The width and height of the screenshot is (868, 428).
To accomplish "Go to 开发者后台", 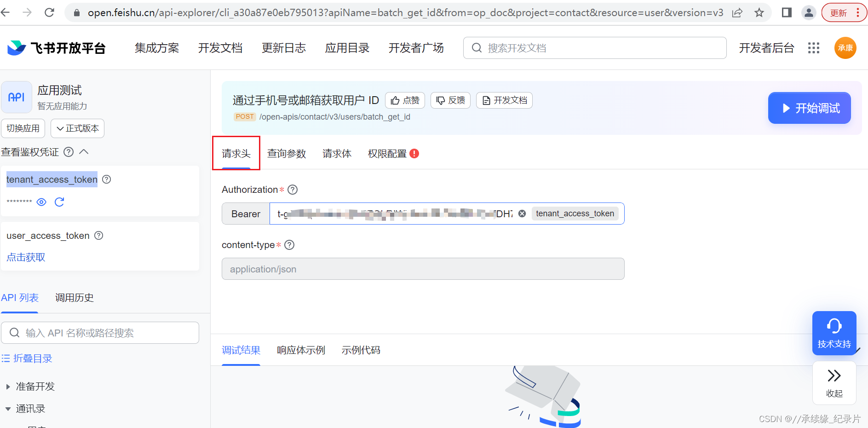I will pos(766,48).
